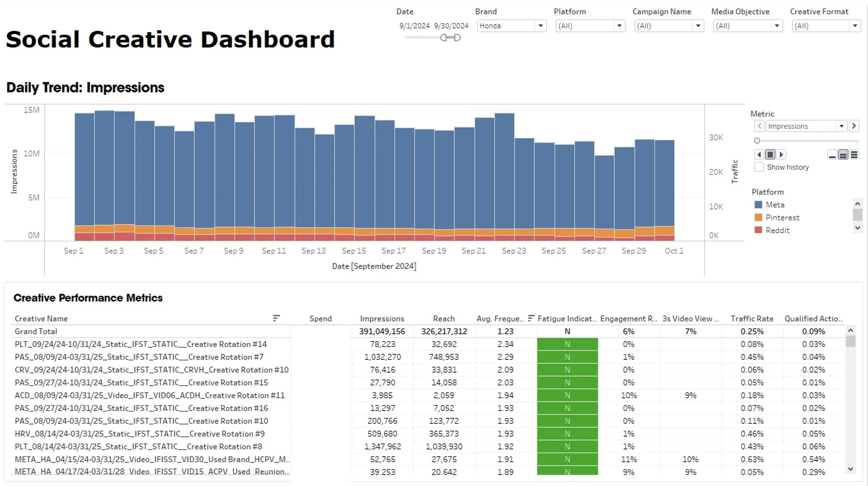Viewport: 868px width, 486px height.
Task: Click the Metric next arrow button
Action: (x=854, y=126)
